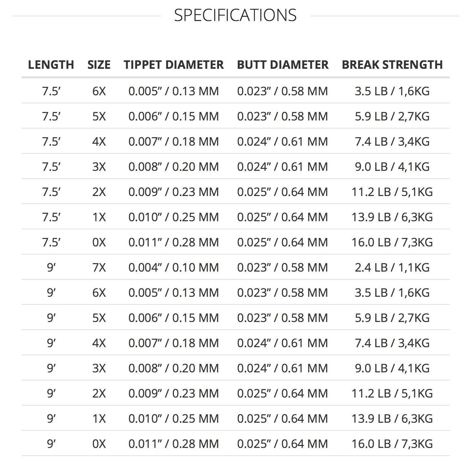The height and width of the screenshot is (476, 471).
Task: Click the SPECIFICATIONS heading
Action: [x=235, y=15]
